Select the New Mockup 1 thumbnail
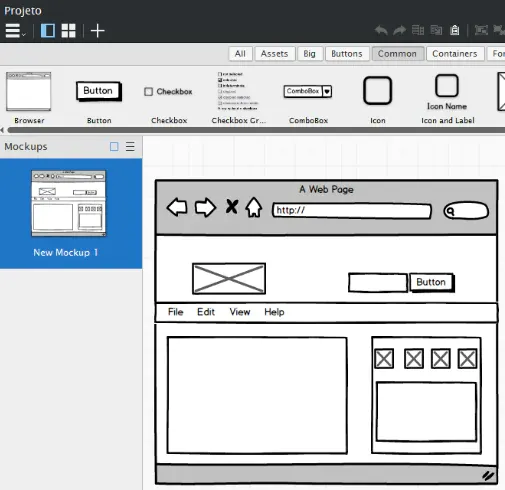The width and height of the screenshot is (505, 490). [69, 203]
